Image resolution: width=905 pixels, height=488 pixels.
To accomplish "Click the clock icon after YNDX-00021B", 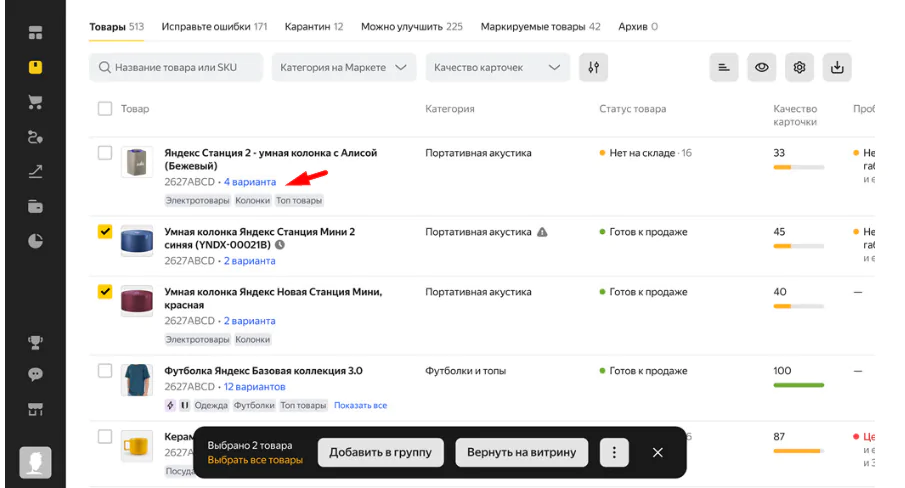I will click(280, 245).
